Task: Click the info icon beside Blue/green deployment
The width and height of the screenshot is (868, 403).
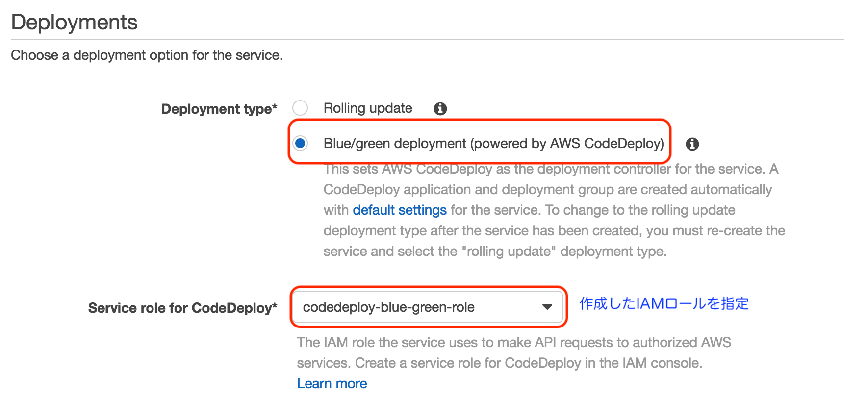Action: click(x=692, y=144)
